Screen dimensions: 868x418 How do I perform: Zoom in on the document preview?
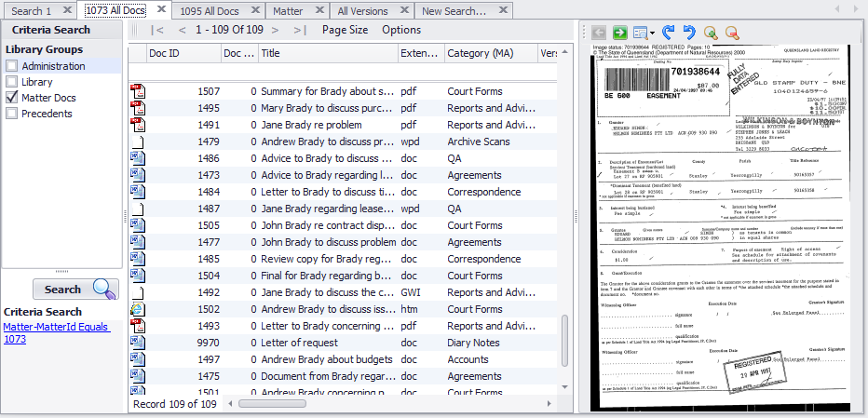click(712, 33)
